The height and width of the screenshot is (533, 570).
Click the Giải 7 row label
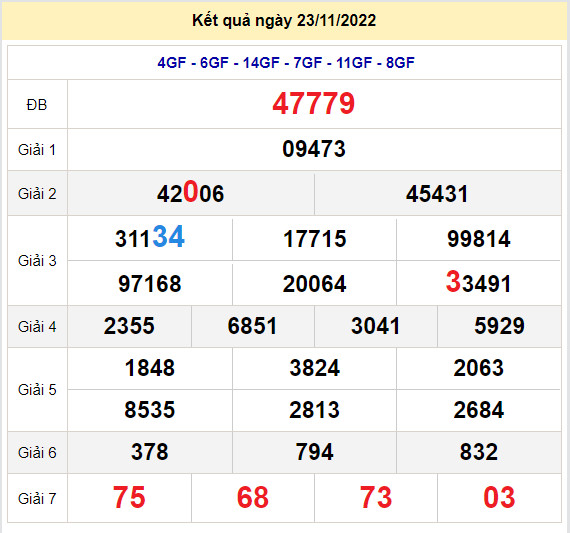(37, 498)
